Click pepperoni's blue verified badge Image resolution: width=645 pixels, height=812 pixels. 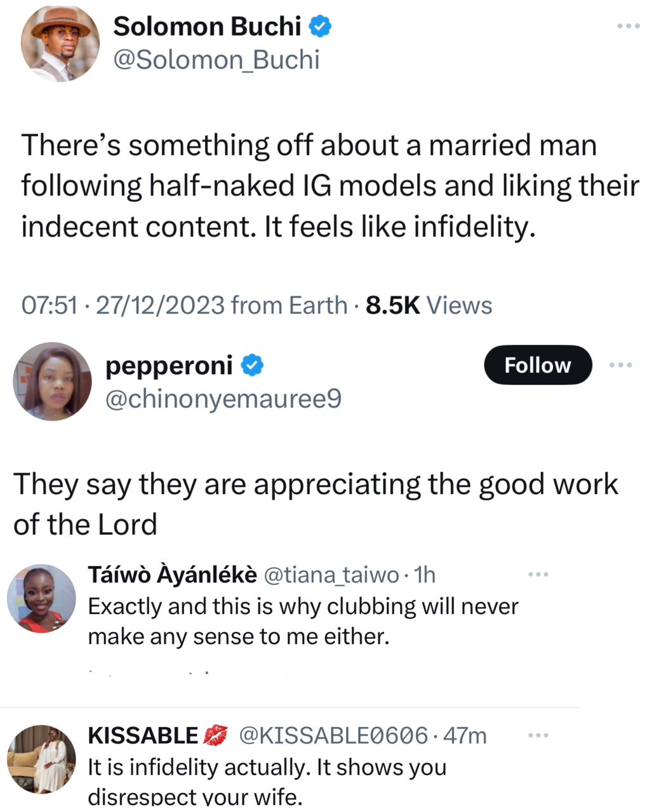pos(252,366)
